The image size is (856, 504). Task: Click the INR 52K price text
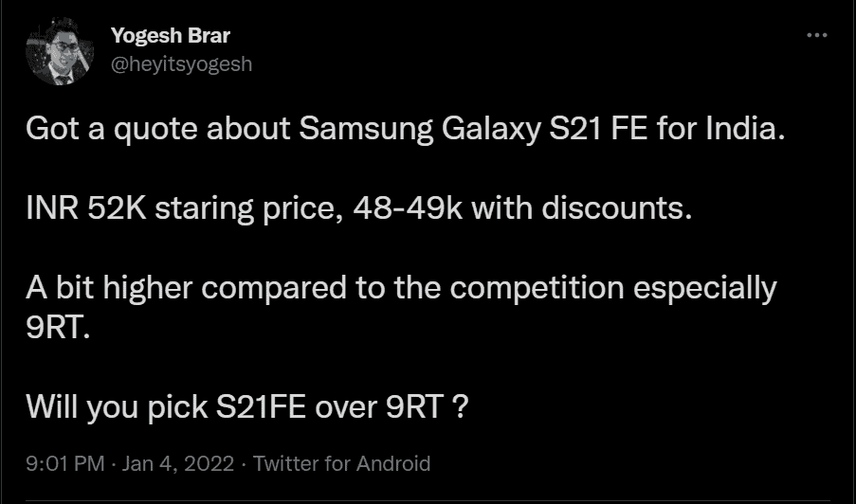(x=86, y=208)
